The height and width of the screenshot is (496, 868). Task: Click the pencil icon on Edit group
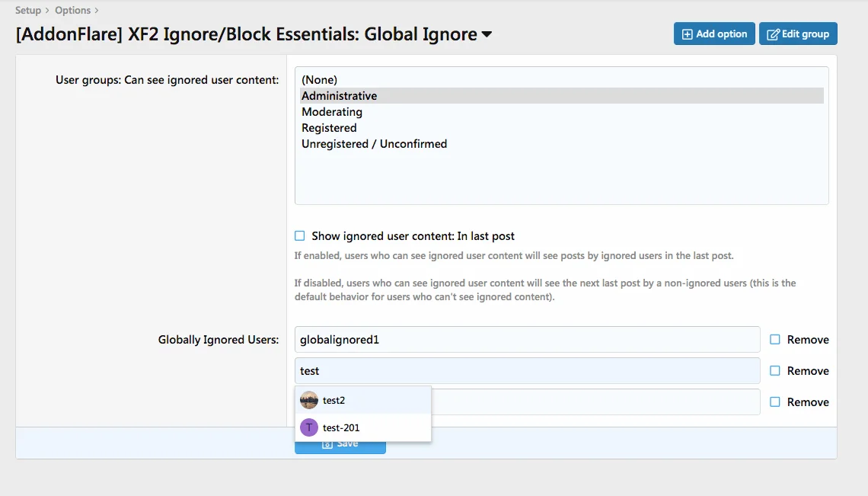(772, 33)
